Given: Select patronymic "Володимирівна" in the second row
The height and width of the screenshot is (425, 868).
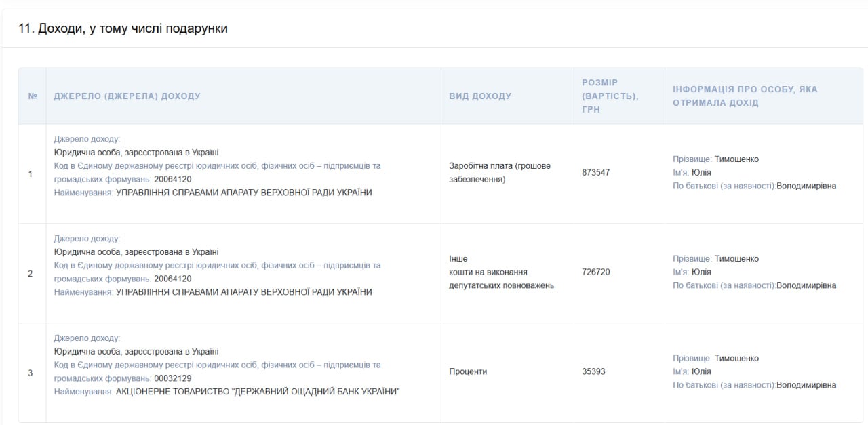Looking at the screenshot, I should (806, 285).
